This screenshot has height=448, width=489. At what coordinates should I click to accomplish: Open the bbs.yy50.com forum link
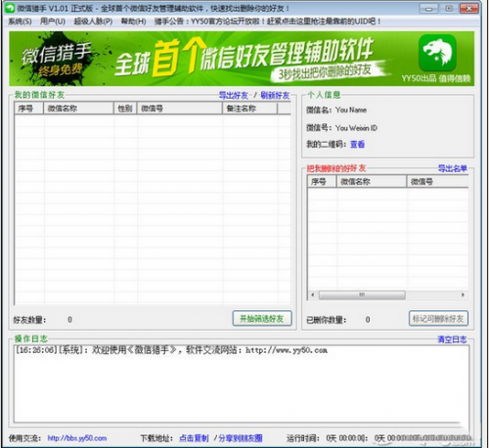click(77, 438)
